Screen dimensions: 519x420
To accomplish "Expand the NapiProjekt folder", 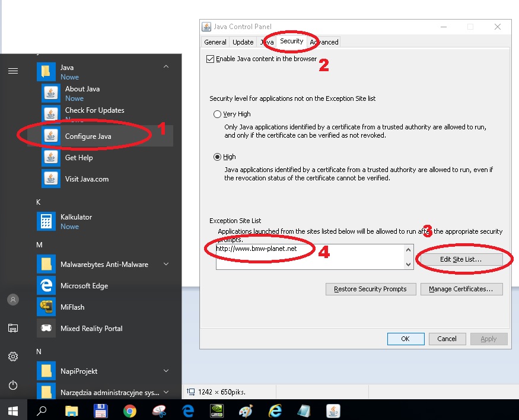I will [x=166, y=371].
